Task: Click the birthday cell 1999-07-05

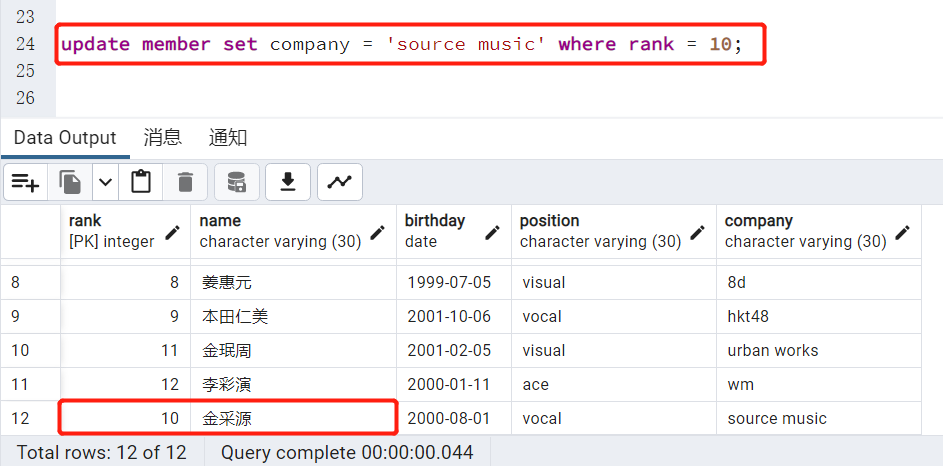Action: click(454, 282)
